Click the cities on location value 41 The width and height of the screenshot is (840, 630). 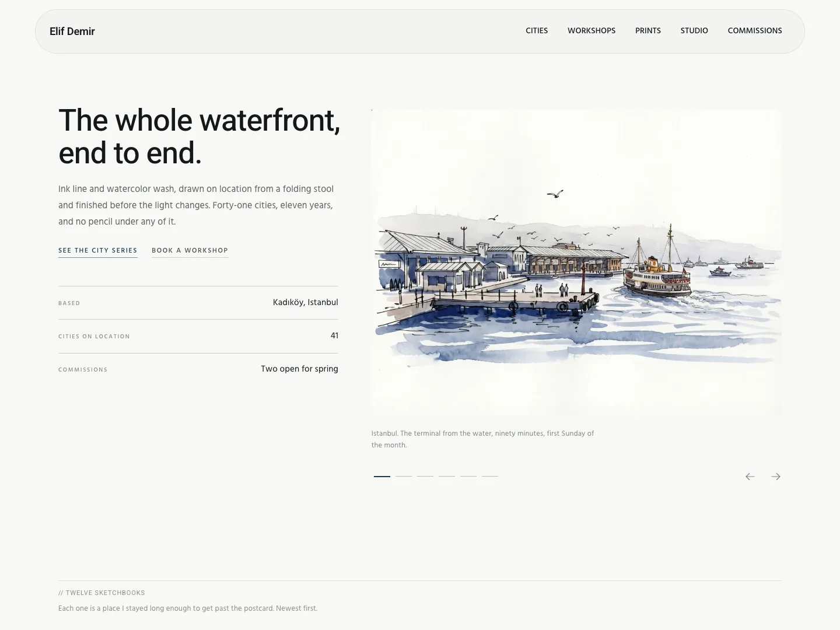[x=334, y=335]
